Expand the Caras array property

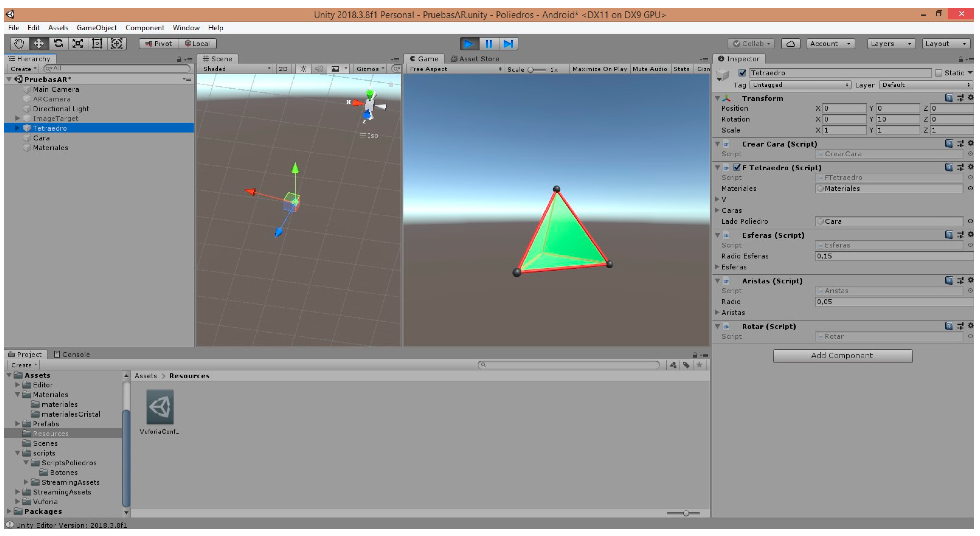(x=717, y=210)
